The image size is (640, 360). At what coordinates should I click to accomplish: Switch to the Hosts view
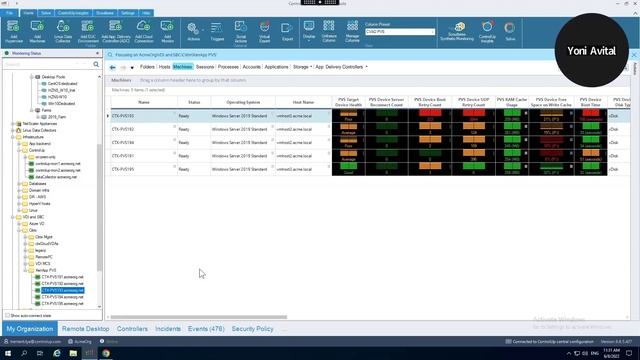pos(164,67)
